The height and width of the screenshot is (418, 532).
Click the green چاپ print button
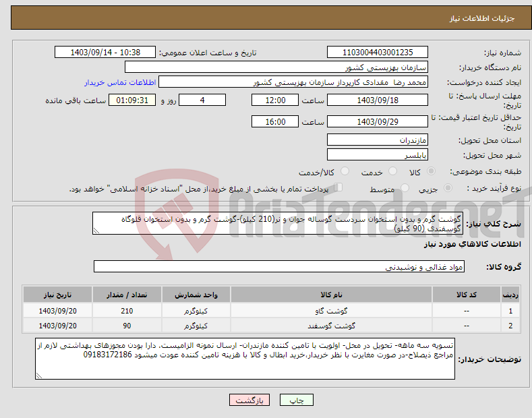(x=296, y=400)
